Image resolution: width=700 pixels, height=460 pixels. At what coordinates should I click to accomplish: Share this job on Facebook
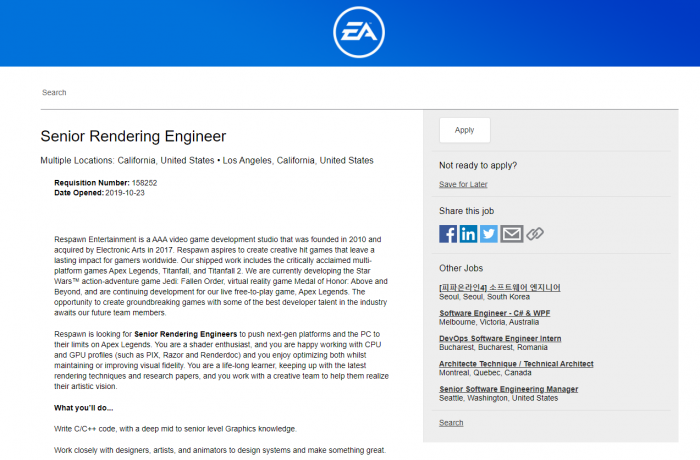448,234
